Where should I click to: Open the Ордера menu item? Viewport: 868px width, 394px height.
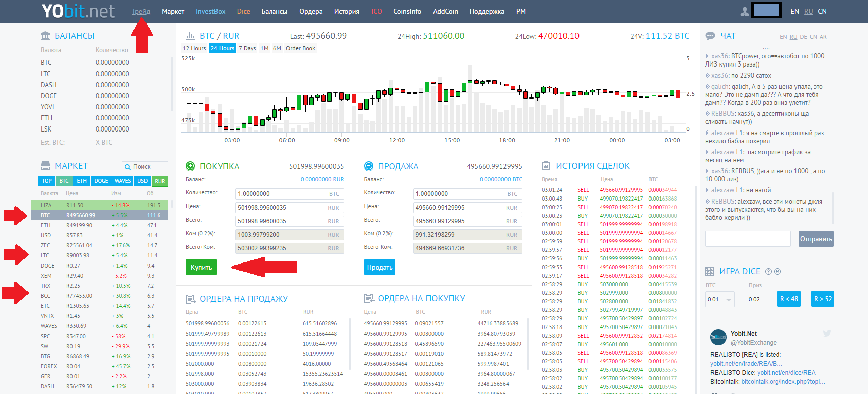[x=311, y=11]
